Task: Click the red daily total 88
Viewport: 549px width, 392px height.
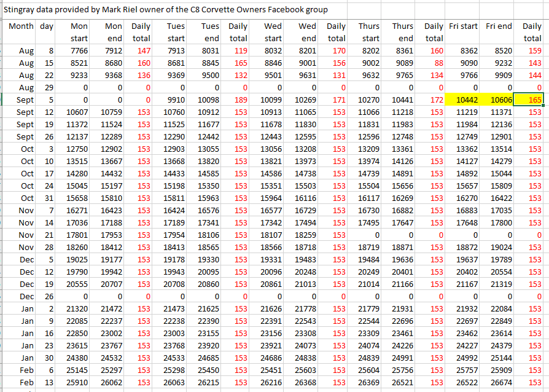Action: tap(437, 63)
